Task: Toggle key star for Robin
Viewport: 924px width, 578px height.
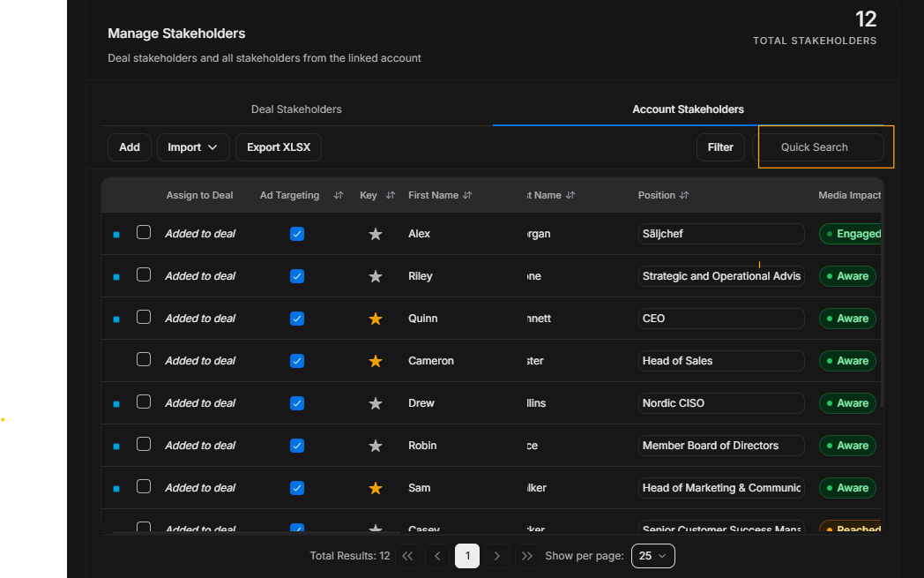Action: click(x=376, y=446)
